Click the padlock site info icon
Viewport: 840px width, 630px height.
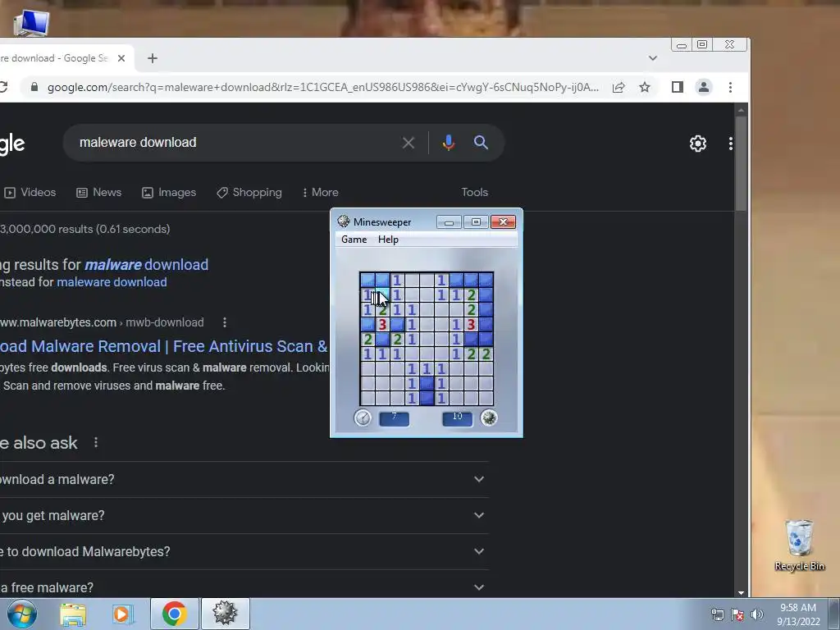tap(34, 87)
